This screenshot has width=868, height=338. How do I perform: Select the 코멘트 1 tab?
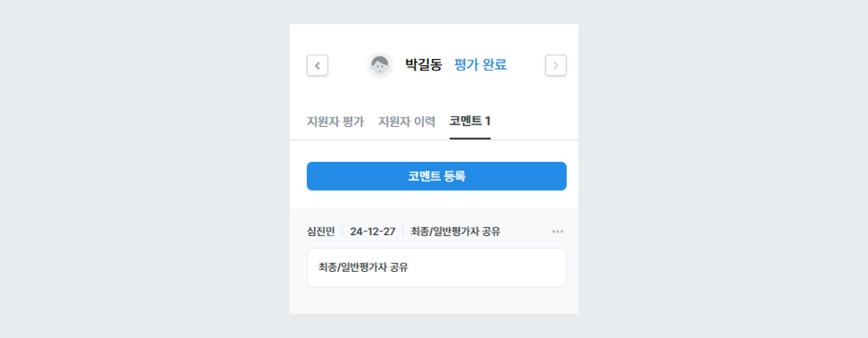470,121
